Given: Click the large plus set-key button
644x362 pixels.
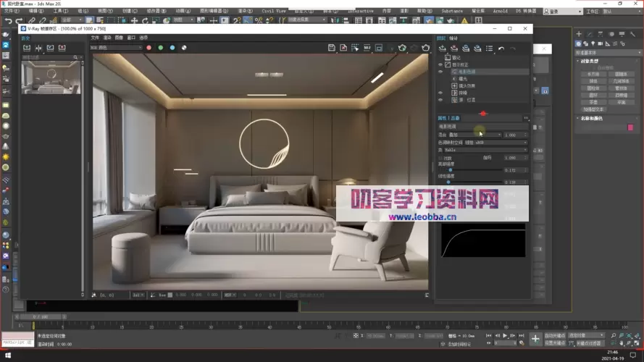Looking at the screenshot, I should pos(535,339).
